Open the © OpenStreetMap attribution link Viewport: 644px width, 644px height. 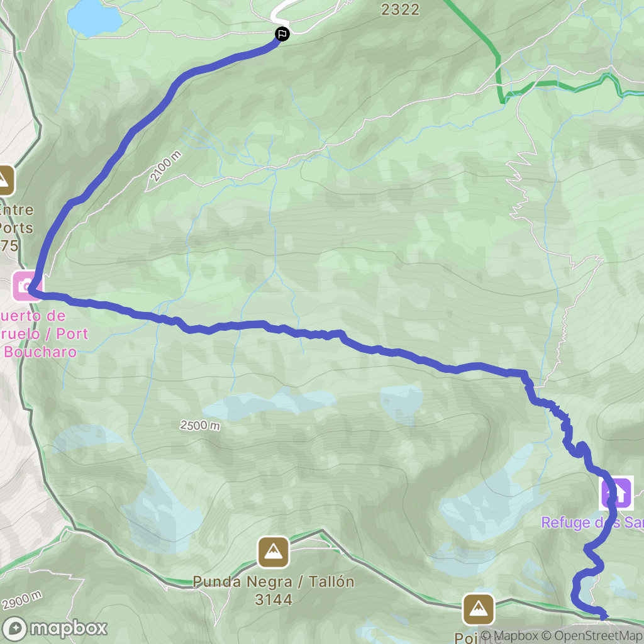click(592, 635)
